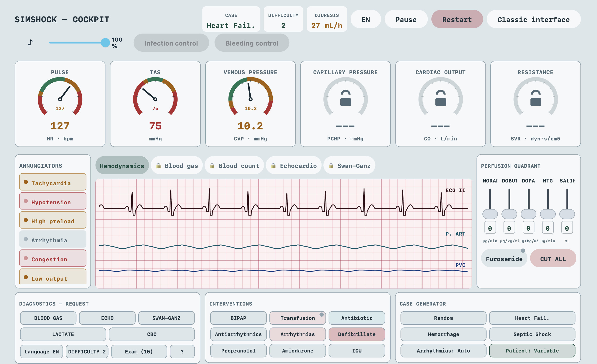Click the padlock icon on Echocardio tab

(273, 166)
